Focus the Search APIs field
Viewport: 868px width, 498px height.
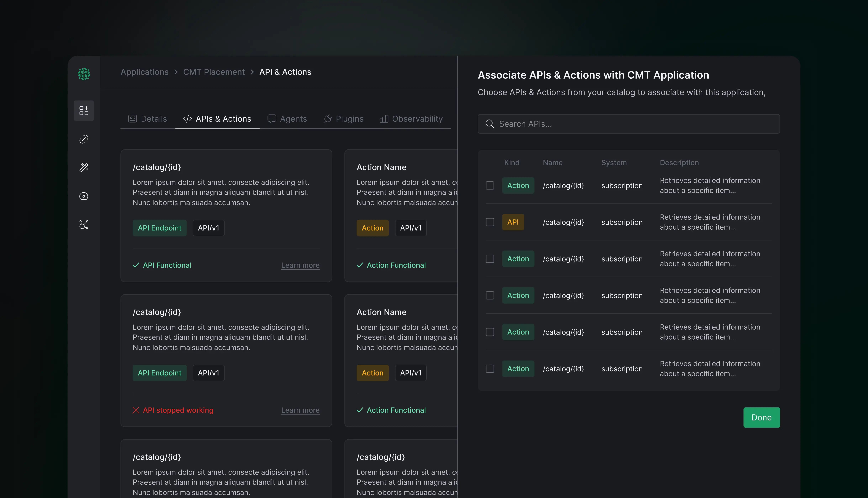pyautogui.click(x=629, y=124)
